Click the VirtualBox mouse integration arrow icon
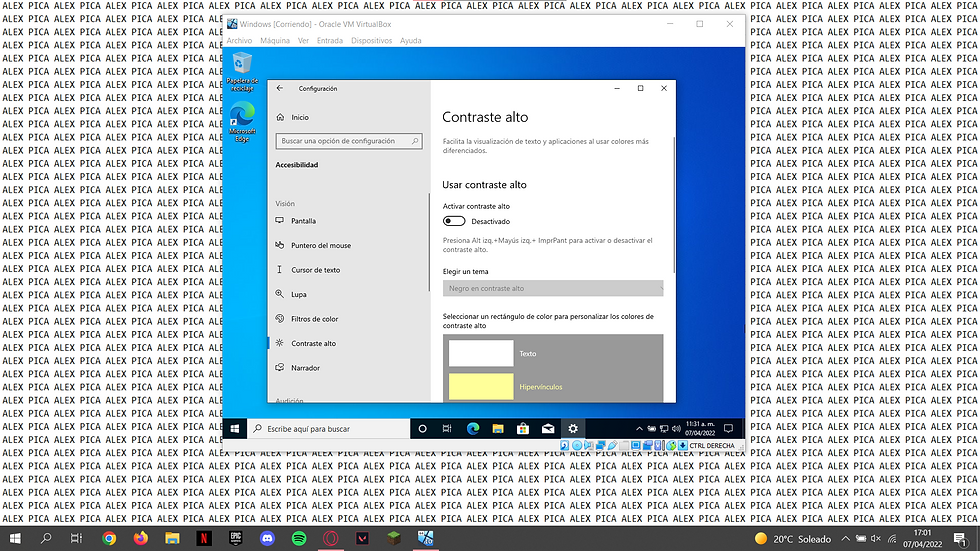This screenshot has width=980, height=551. point(671,445)
